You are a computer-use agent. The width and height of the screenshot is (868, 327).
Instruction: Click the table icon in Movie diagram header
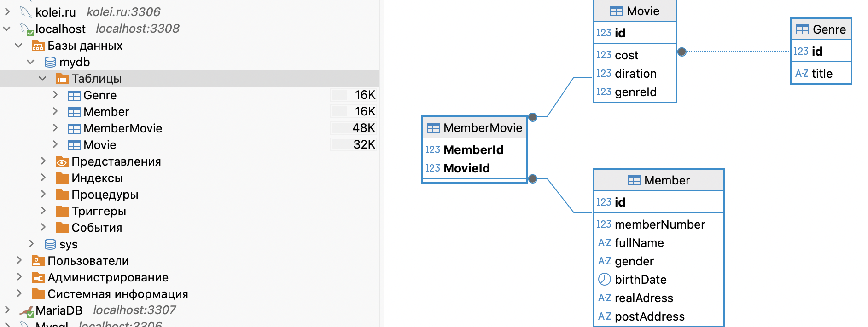(616, 11)
